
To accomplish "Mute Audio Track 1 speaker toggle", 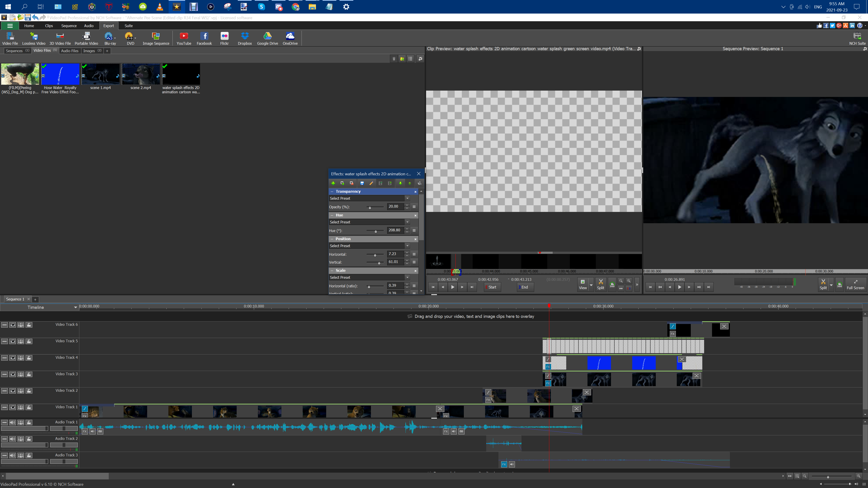I will pos(12,422).
